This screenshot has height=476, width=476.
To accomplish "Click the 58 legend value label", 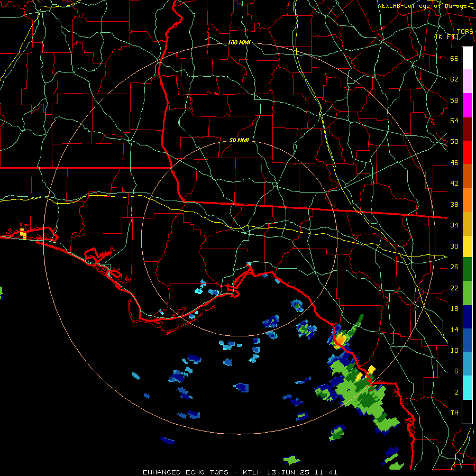I will 454,100.
